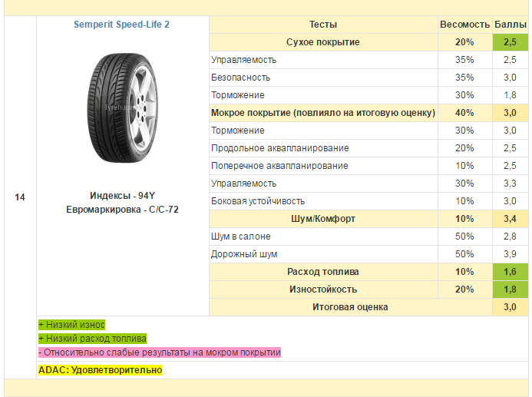Select the 'Баллы' column header

510,25
